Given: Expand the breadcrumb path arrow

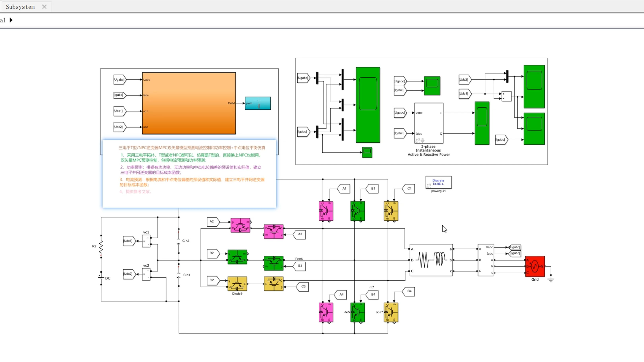Looking at the screenshot, I should [11, 20].
